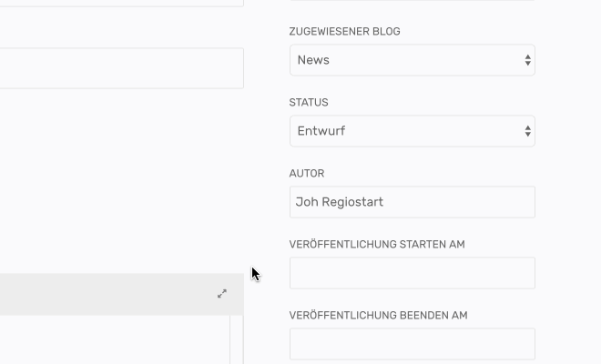
Task: Focus the empty text field on the left
Action: tap(118, 68)
